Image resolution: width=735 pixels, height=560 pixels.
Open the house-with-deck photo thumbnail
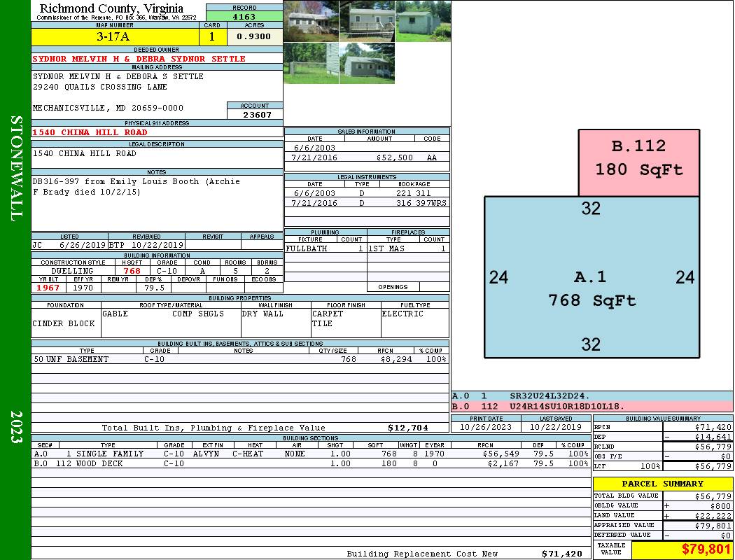[x=367, y=21]
